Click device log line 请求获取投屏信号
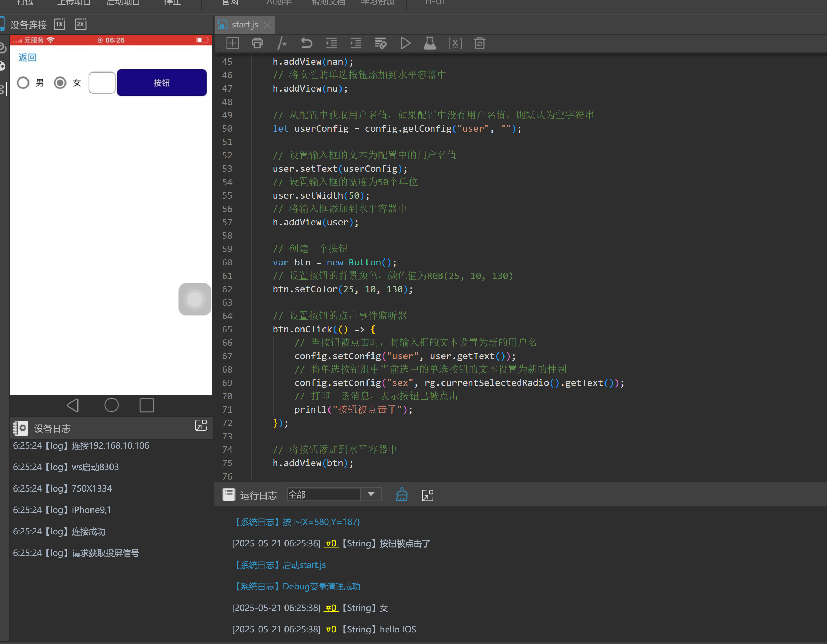The image size is (827, 644). (76, 553)
